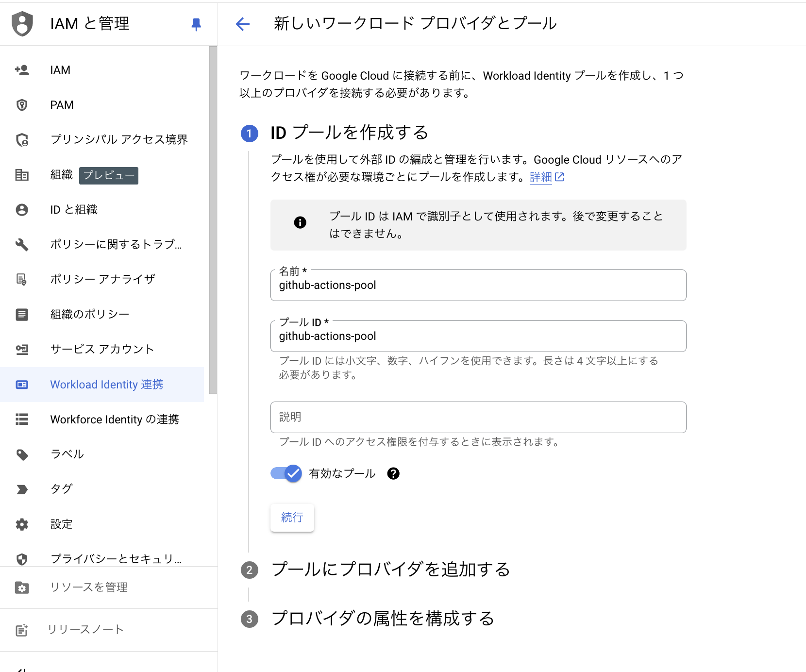Click the 説明 input field

click(x=478, y=418)
